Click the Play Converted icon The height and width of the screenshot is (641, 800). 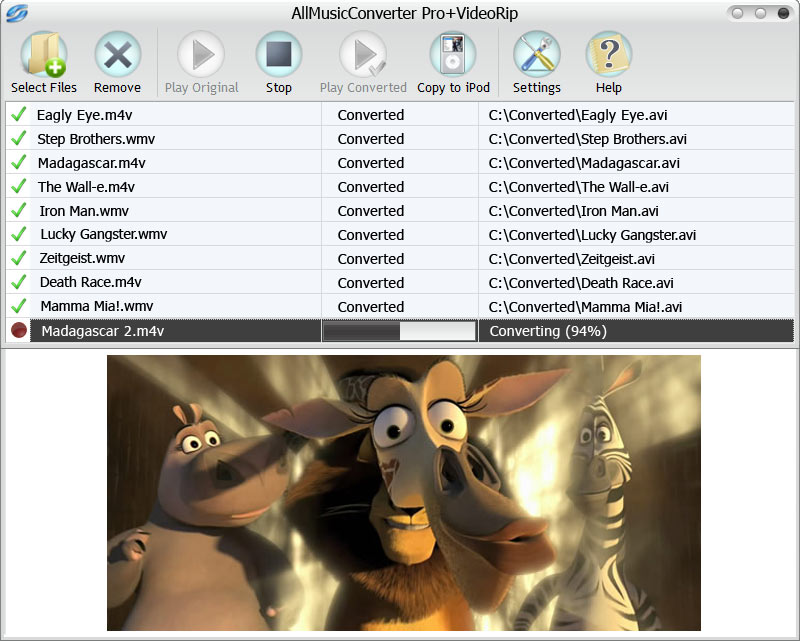click(x=363, y=55)
